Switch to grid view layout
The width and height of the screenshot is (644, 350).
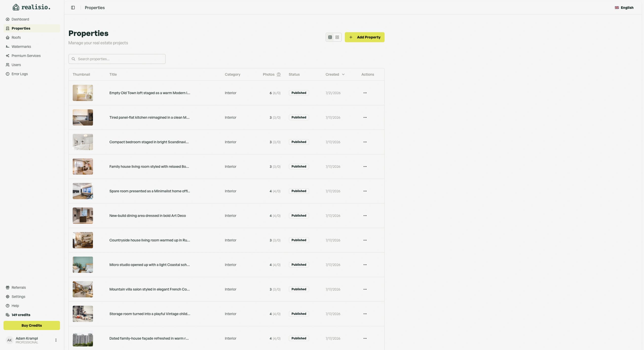click(337, 37)
